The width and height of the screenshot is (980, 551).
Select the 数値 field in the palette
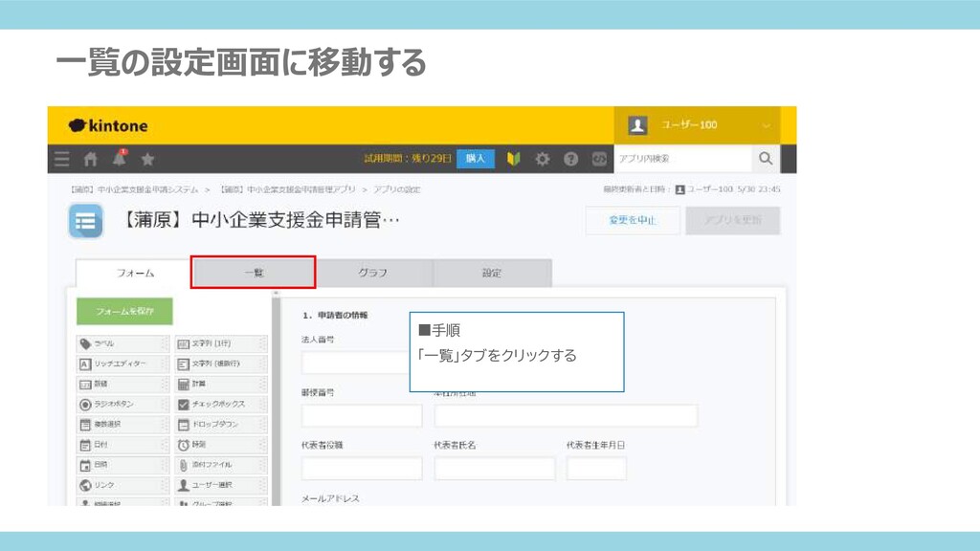tap(122, 385)
